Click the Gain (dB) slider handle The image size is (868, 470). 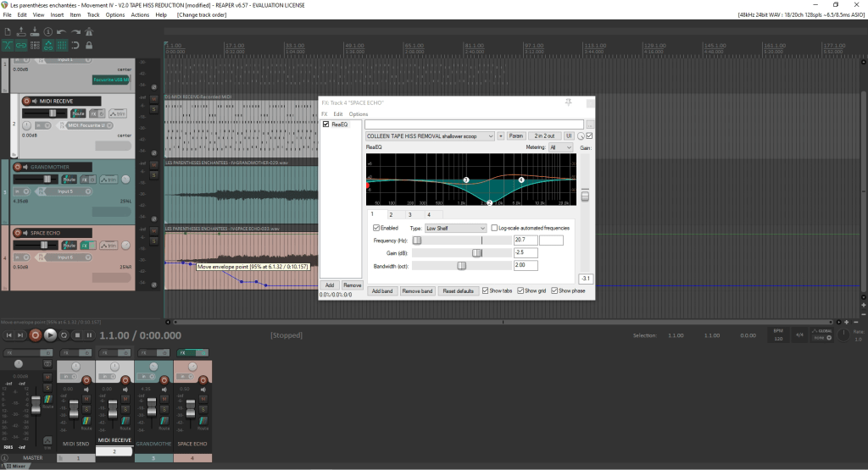477,252
